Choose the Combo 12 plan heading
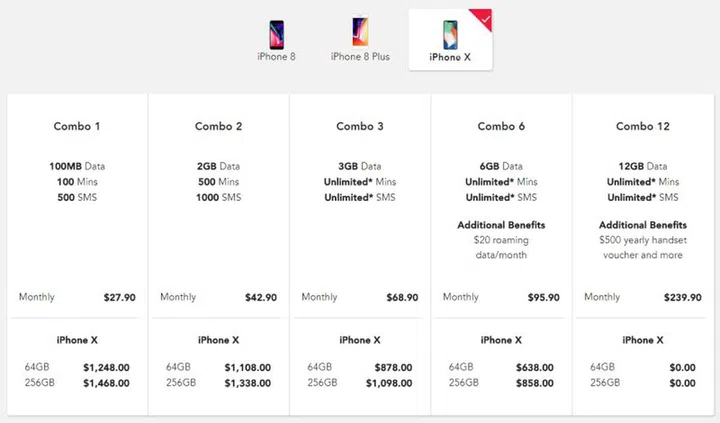Screen dimensions: 720x423 pos(642,127)
